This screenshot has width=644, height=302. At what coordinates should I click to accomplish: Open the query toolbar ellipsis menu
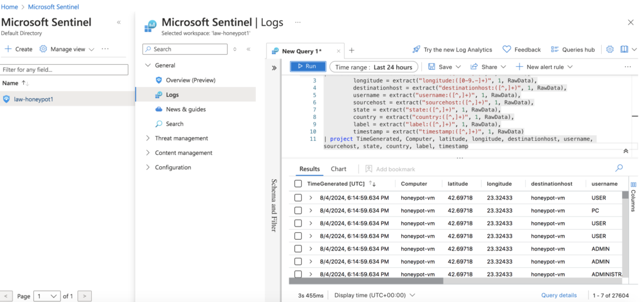tap(628, 67)
